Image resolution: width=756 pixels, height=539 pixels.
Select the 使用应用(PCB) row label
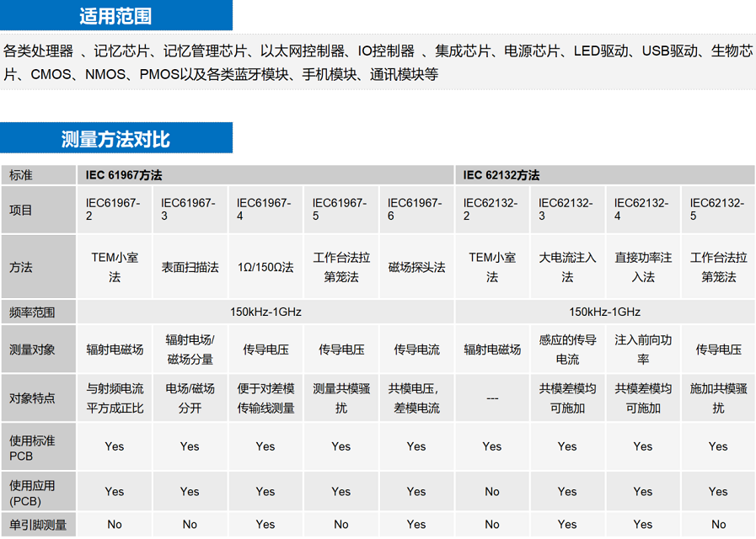click(x=39, y=492)
